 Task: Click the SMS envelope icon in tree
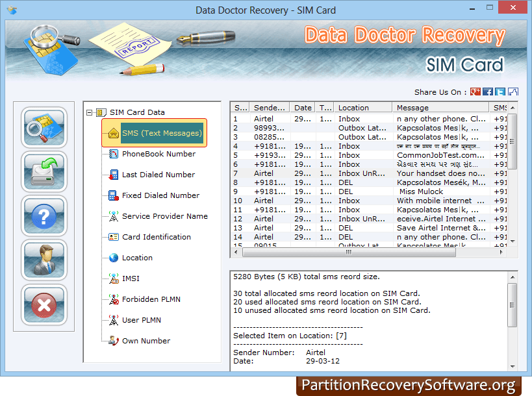113,133
